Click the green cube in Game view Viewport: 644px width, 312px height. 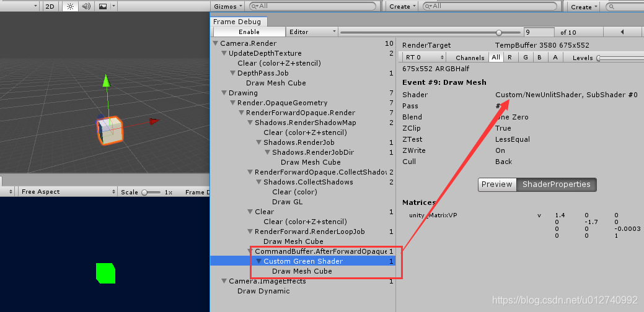(105, 273)
